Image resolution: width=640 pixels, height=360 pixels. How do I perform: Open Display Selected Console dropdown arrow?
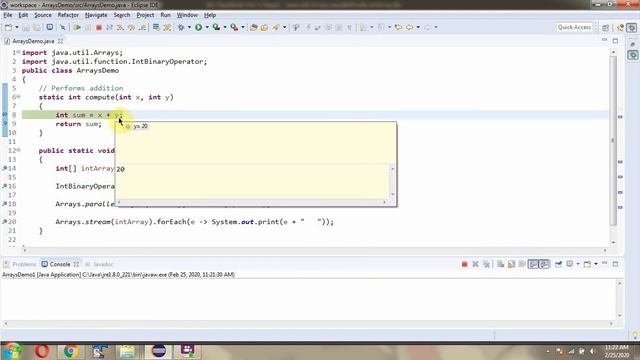[578, 264]
